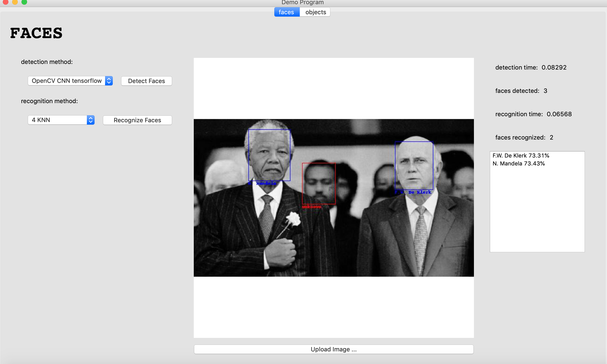Viewport: 607px width, 364px height.
Task: Switch to the objects tab
Action: [315, 12]
